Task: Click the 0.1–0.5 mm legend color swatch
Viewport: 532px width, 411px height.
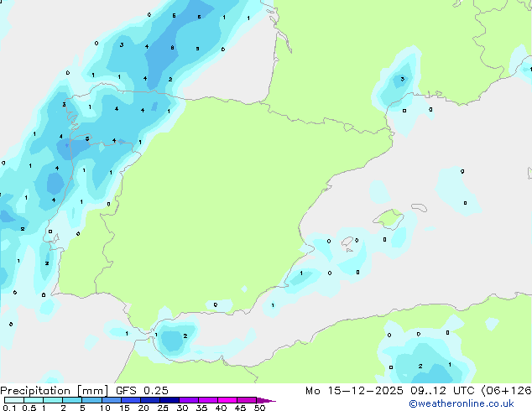Action: coord(14,400)
